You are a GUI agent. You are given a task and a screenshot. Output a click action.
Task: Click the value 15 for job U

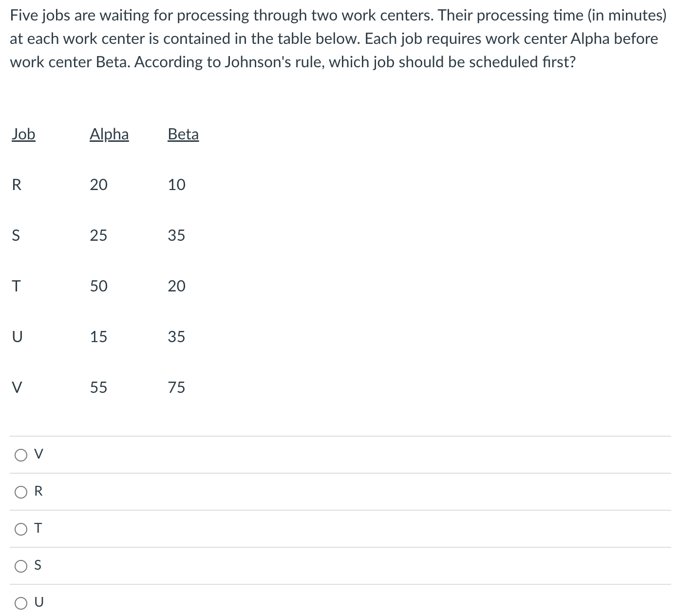tap(99, 337)
